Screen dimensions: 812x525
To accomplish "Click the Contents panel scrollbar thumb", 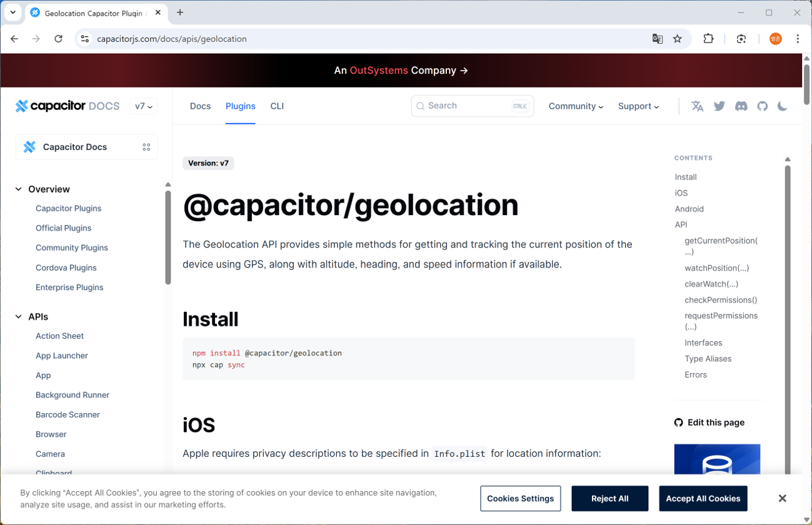I will click(788, 319).
